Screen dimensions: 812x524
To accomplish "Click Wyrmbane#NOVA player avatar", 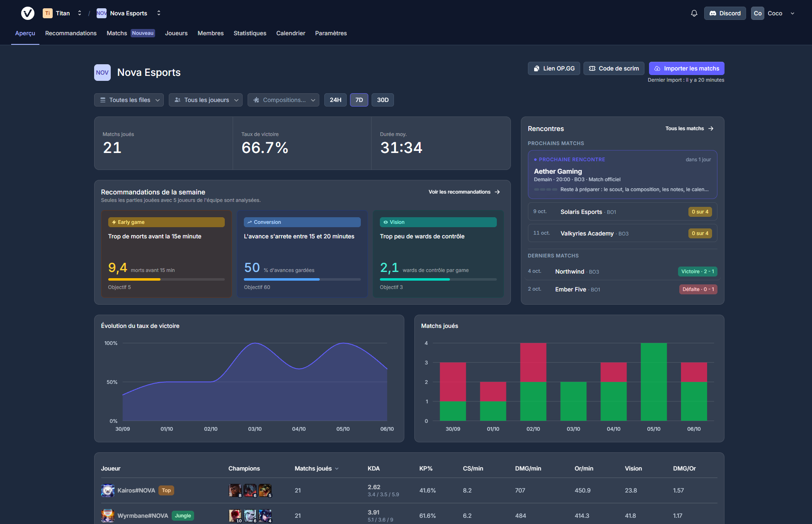I will 108,516.
